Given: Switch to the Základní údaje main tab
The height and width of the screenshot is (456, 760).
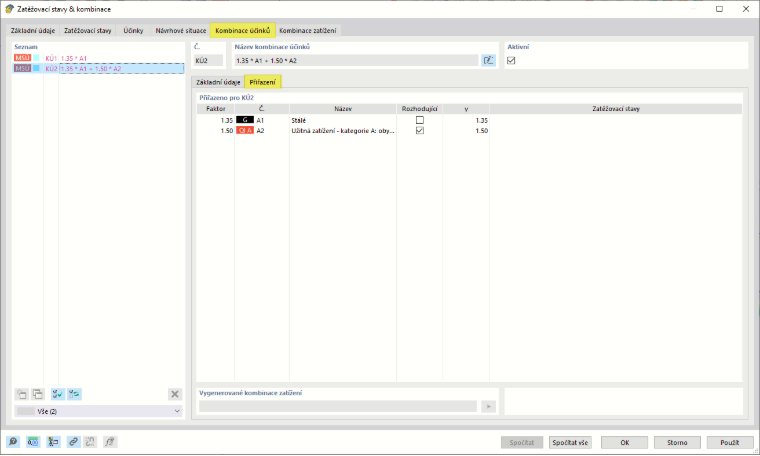Looking at the screenshot, I should [33, 31].
